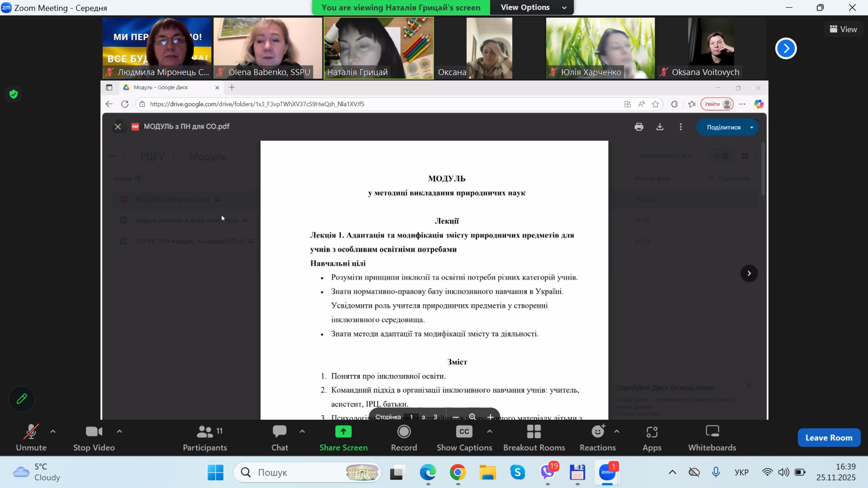Open Whiteboards

pyautogui.click(x=712, y=437)
